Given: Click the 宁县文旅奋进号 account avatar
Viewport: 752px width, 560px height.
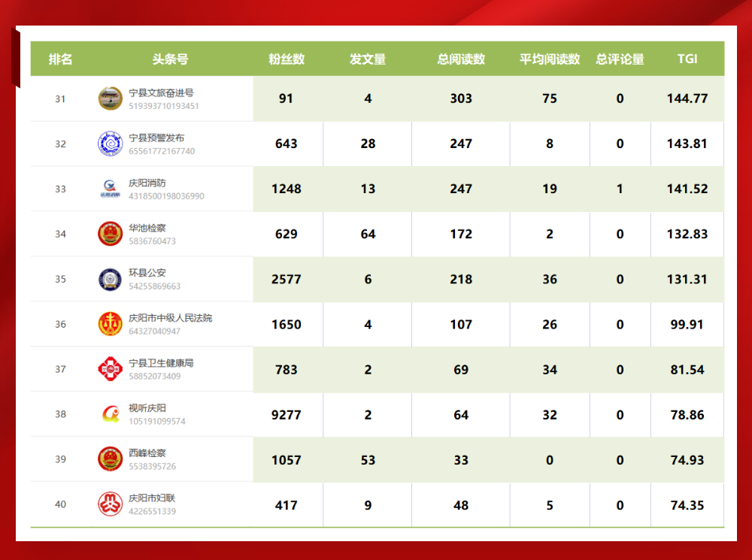Looking at the screenshot, I should [110, 98].
